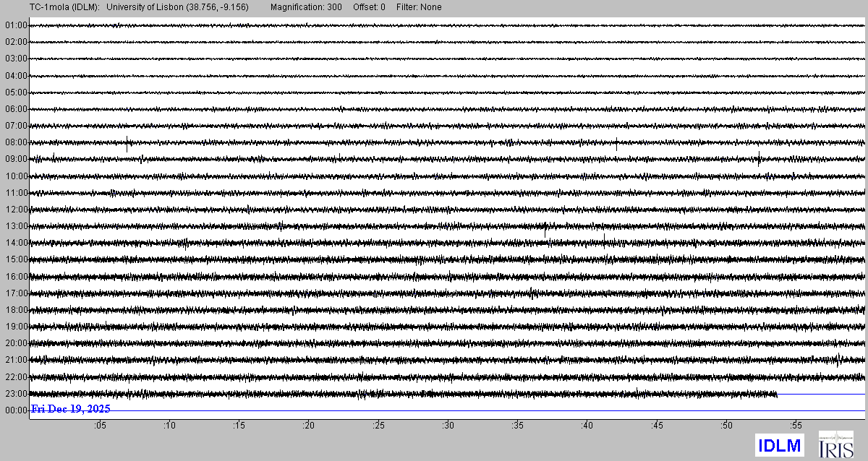Screen dimensions: 868x461
Task: Click the IRIS logo
Action: (835, 444)
